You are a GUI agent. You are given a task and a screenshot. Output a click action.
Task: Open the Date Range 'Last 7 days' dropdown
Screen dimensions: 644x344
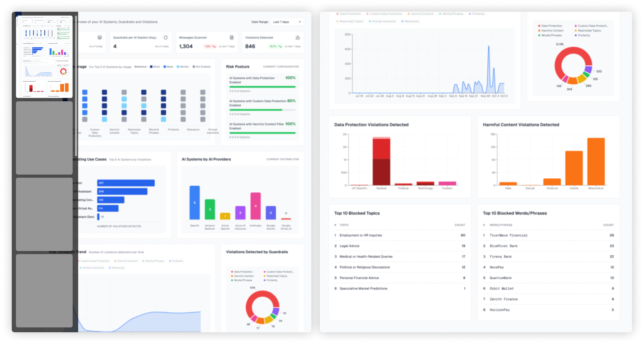287,22
